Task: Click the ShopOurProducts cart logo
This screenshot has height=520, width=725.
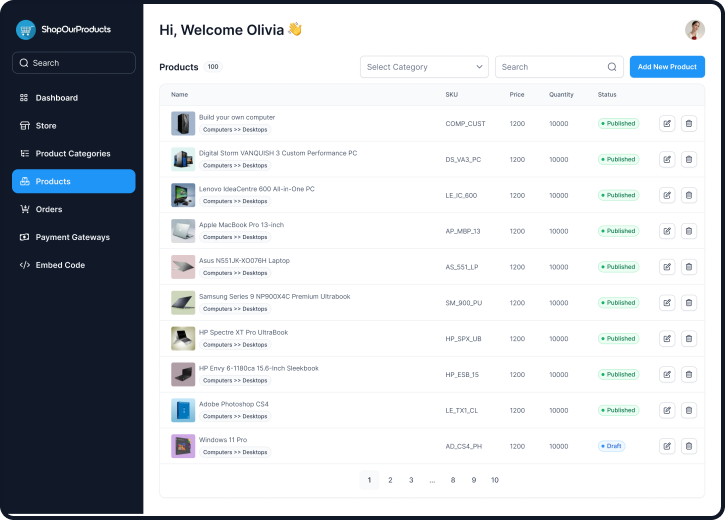Action: [x=26, y=30]
